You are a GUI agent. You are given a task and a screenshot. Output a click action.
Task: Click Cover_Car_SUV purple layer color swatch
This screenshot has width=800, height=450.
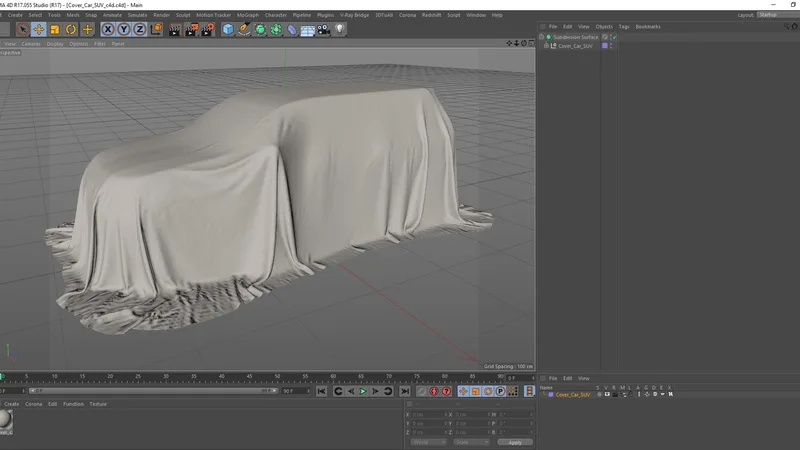click(x=605, y=46)
